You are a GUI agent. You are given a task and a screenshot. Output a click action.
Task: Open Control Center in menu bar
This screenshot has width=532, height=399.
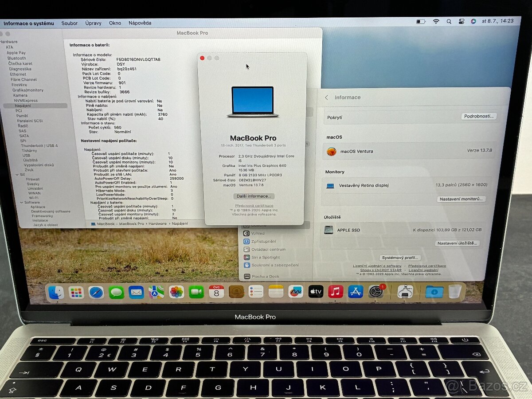[x=461, y=21]
